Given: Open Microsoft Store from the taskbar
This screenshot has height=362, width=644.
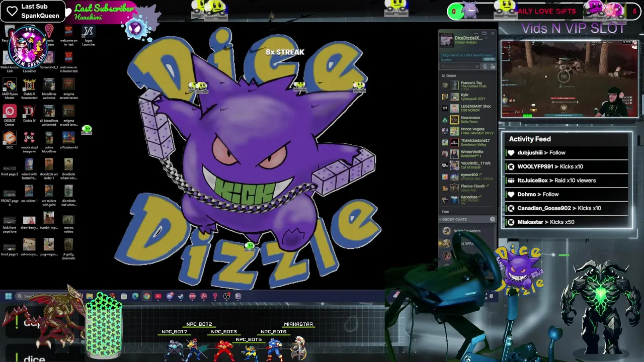Looking at the screenshot, I should coord(123,296).
